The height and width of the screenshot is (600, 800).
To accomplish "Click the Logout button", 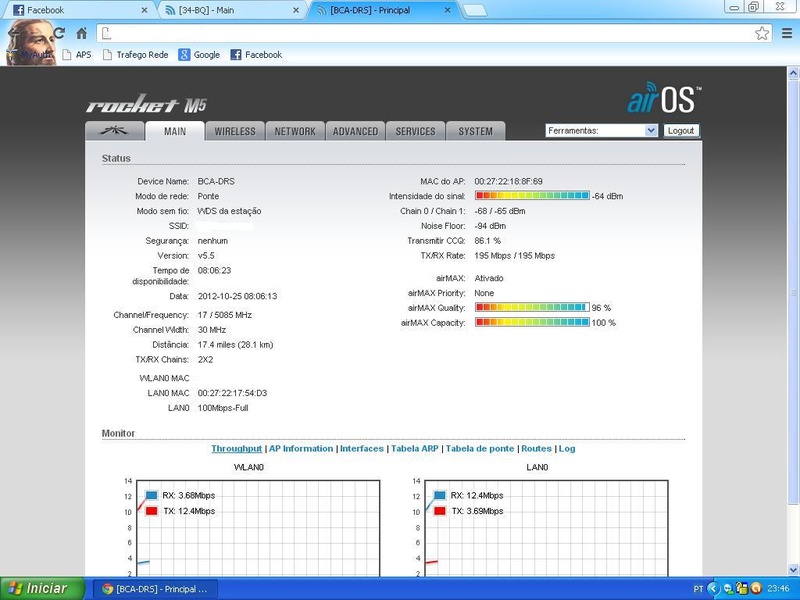I will 681,131.
